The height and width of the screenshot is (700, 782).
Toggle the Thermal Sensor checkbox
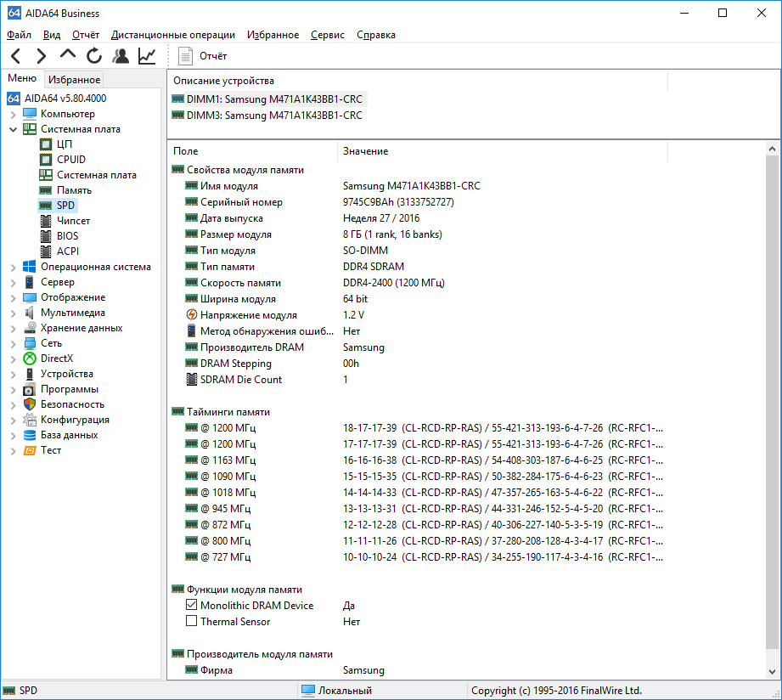(192, 621)
